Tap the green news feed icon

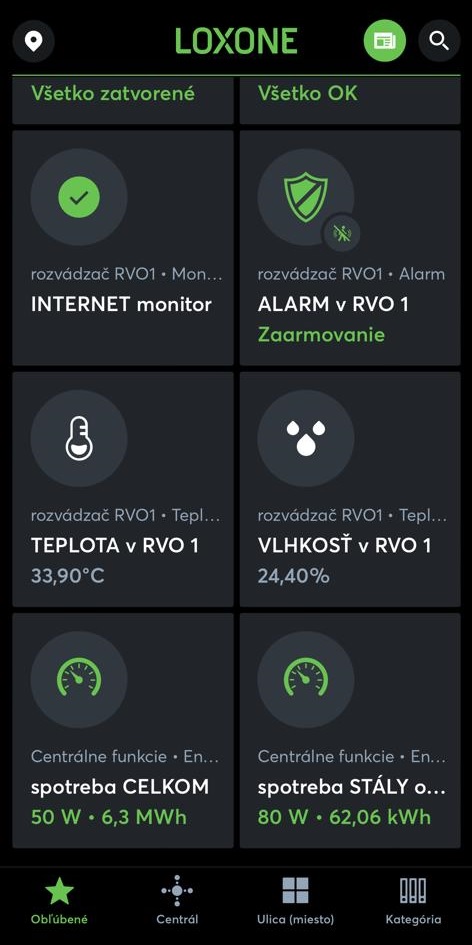pyautogui.click(x=385, y=41)
